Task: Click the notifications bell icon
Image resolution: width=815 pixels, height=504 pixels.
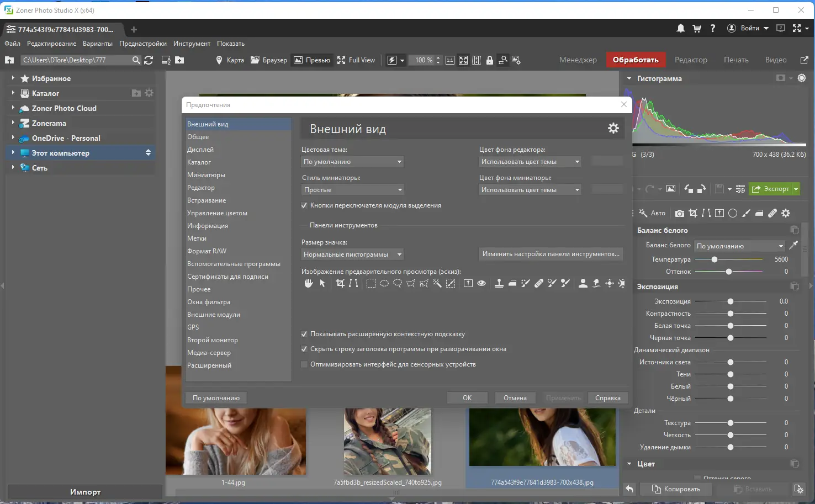Action: coord(681,28)
